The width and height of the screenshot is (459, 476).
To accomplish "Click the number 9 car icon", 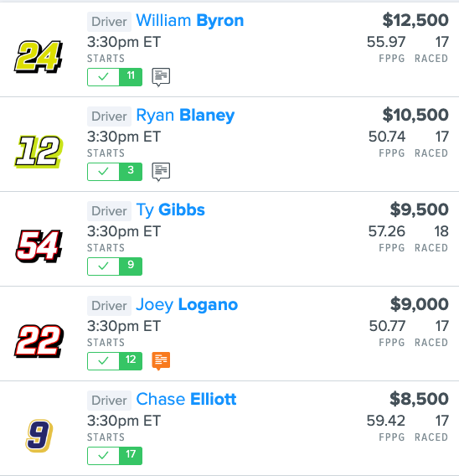I will click(39, 436).
